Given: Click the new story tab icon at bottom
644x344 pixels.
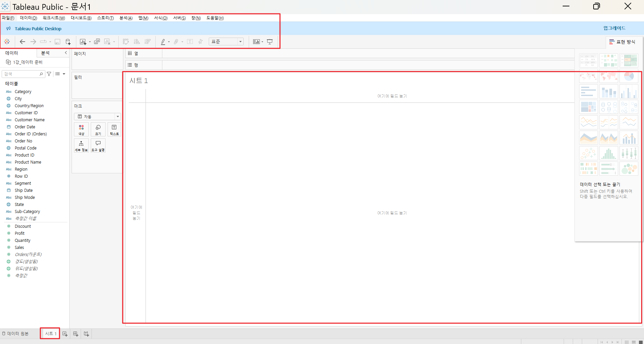Looking at the screenshot, I should (x=86, y=334).
